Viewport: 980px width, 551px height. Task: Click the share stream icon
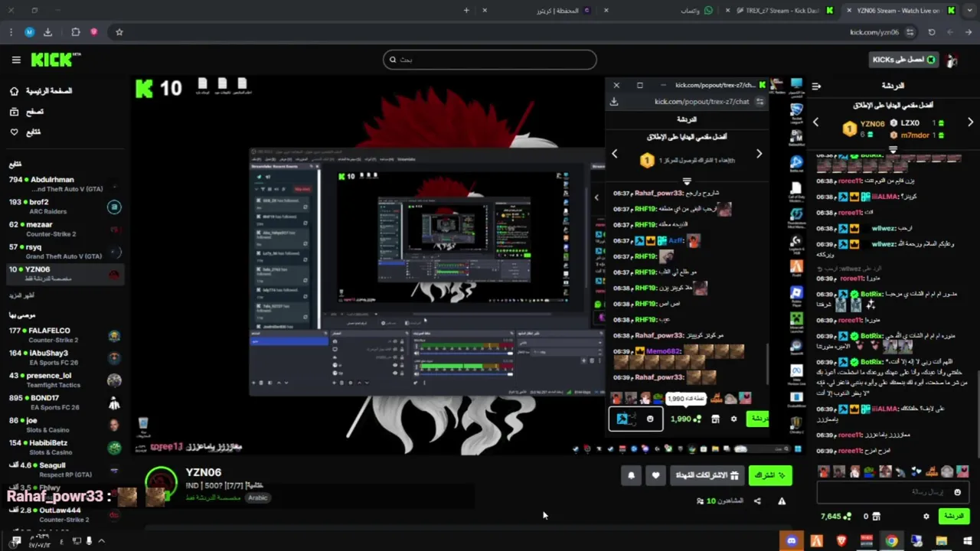(x=757, y=501)
